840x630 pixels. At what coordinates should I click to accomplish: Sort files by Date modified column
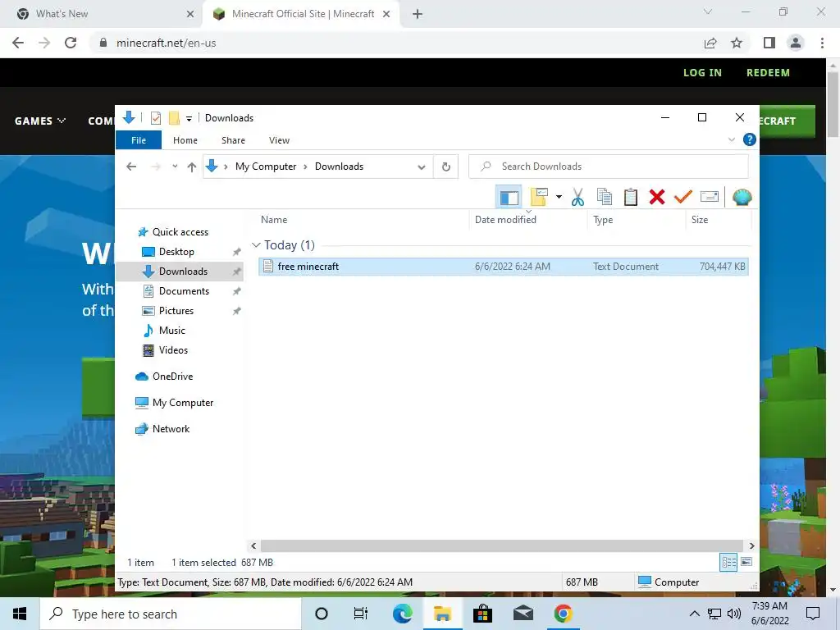coord(505,220)
